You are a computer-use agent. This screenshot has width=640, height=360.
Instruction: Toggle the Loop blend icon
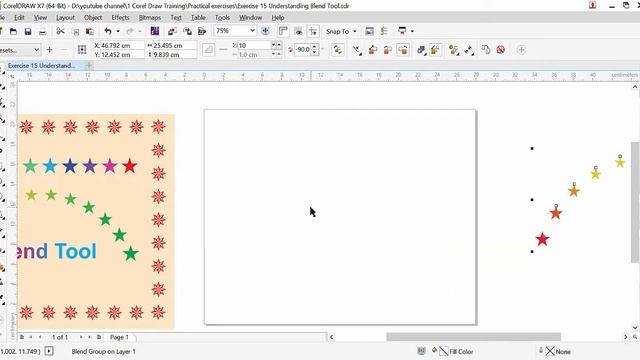pyautogui.click(x=338, y=50)
